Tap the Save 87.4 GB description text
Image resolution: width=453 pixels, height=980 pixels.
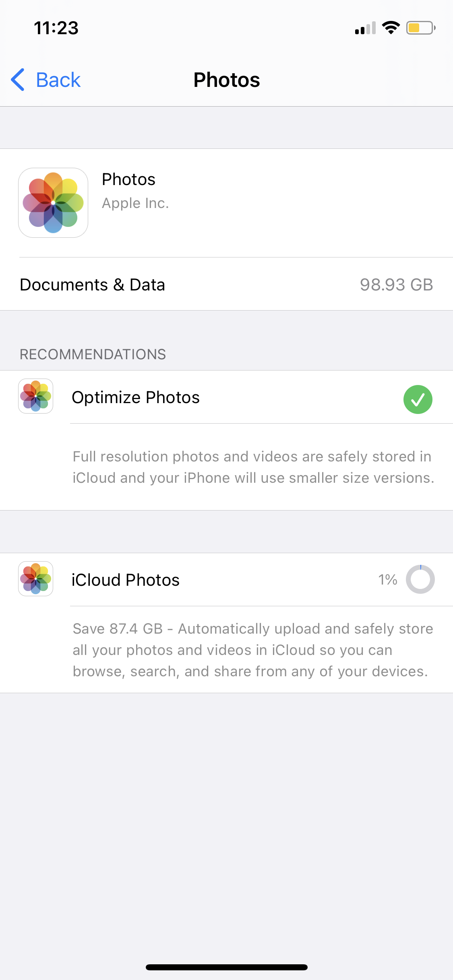(253, 650)
